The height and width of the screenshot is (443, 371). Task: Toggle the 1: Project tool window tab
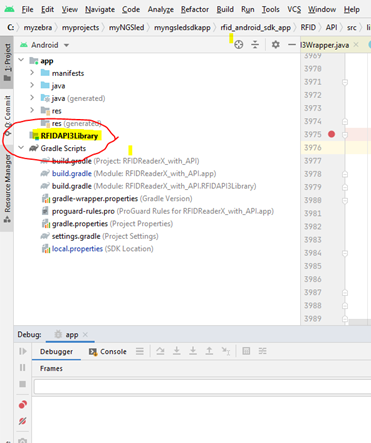click(7, 62)
